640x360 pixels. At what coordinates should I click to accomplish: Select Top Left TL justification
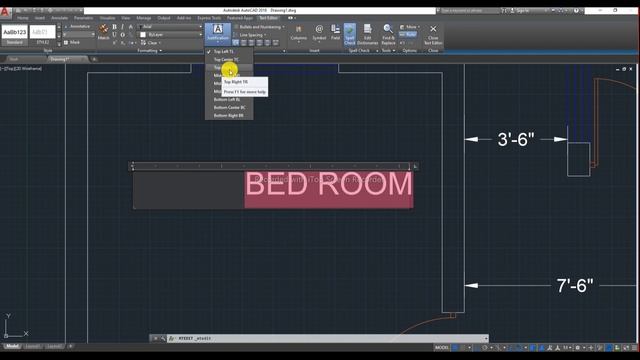coord(229,51)
